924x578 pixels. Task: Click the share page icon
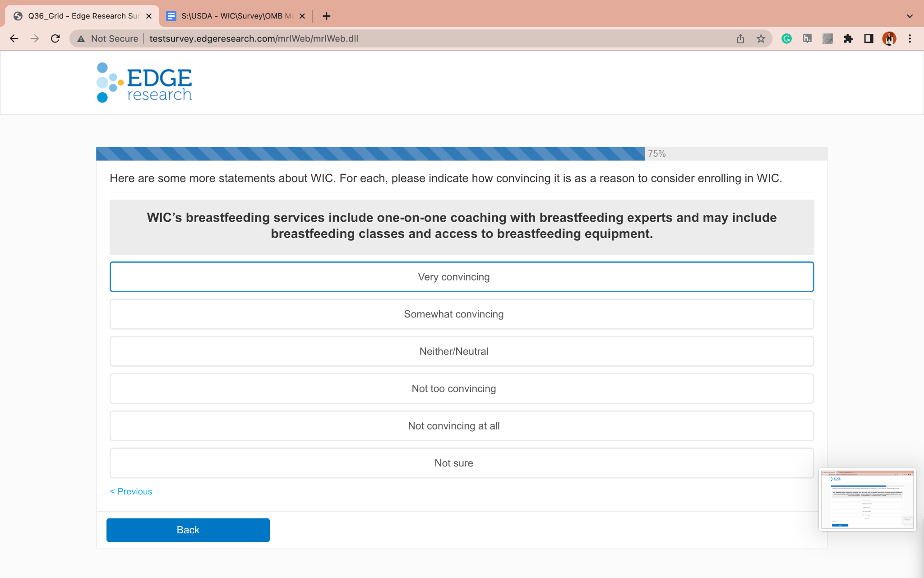point(740,39)
